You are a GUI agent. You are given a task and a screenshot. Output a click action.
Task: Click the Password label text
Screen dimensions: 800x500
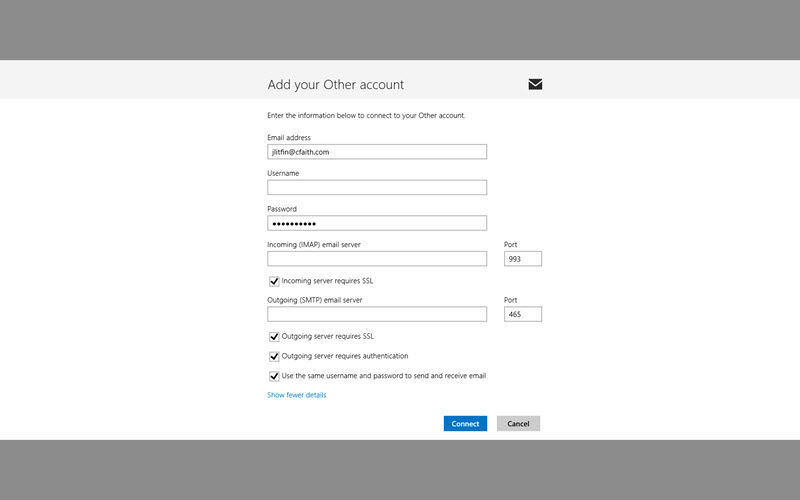(282, 209)
